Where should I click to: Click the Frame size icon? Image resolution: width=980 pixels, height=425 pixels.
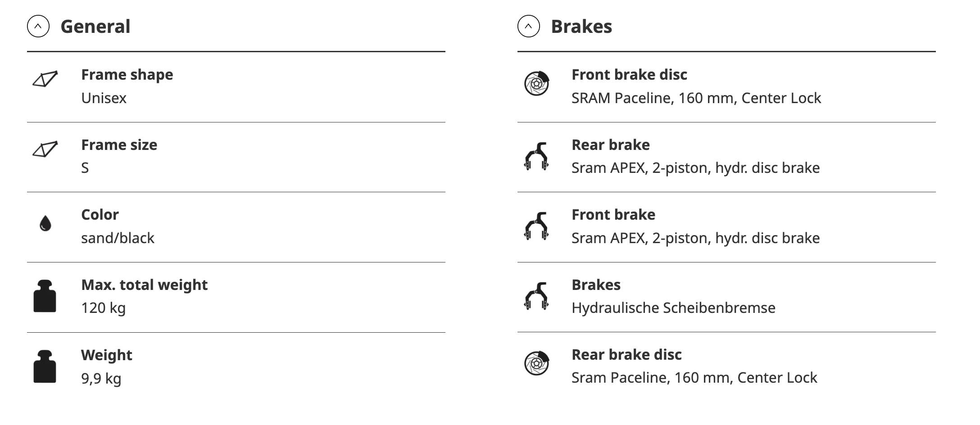[x=45, y=149]
